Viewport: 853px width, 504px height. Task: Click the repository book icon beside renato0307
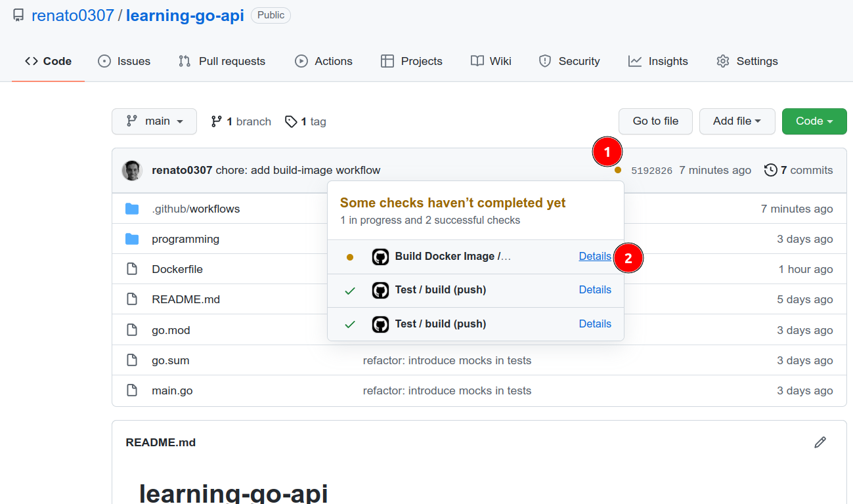pyautogui.click(x=18, y=15)
